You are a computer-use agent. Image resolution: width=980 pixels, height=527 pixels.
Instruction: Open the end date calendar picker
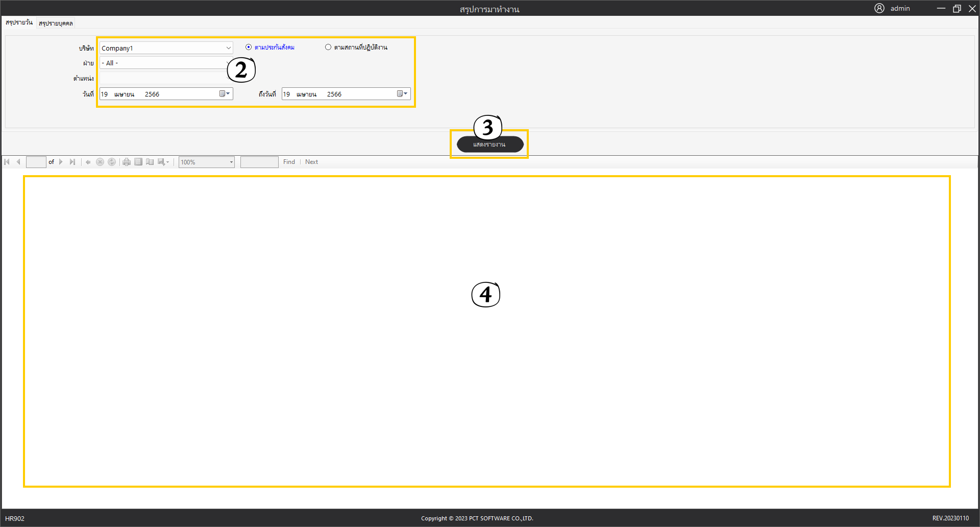pos(402,94)
